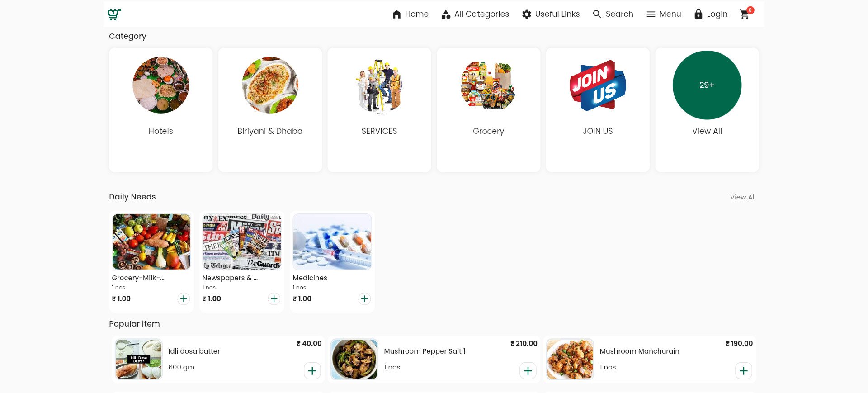This screenshot has height=393, width=868.
Task: Click the green cart logo icon
Action: (x=114, y=14)
